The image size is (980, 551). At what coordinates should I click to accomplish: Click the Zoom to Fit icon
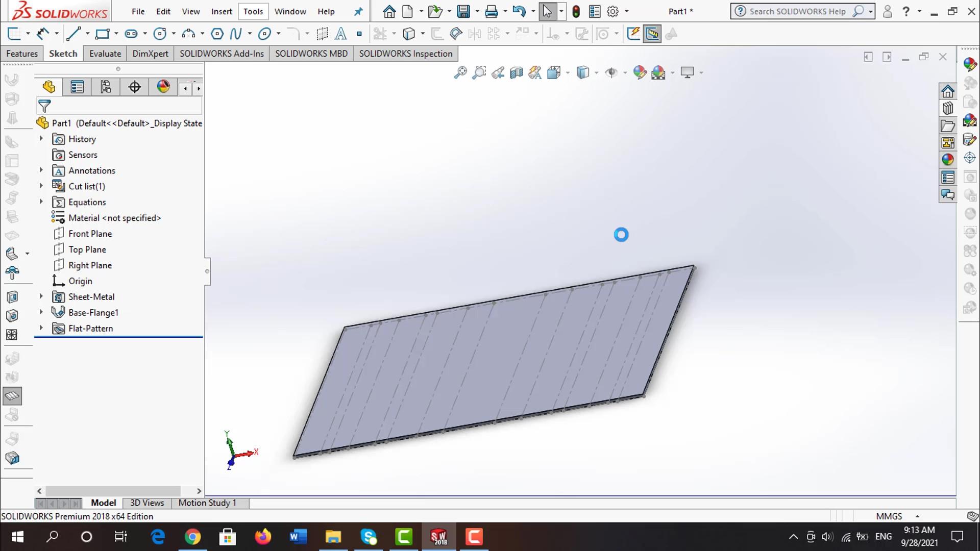point(461,72)
